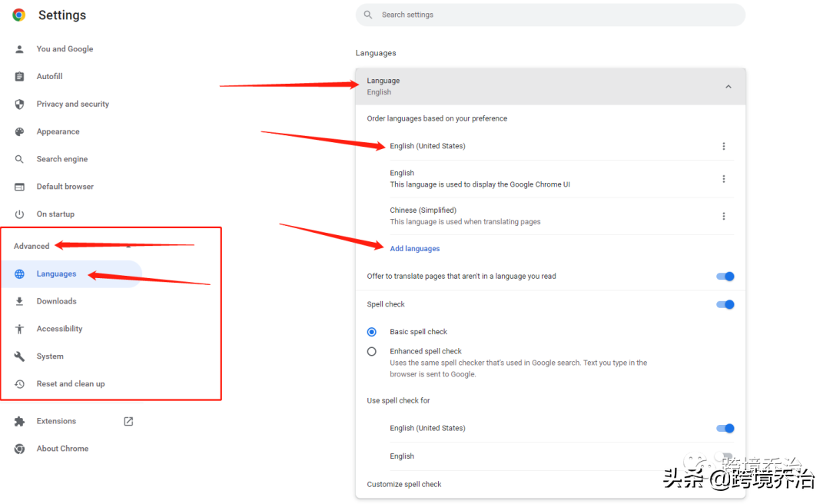Open Downloads settings

tap(56, 301)
